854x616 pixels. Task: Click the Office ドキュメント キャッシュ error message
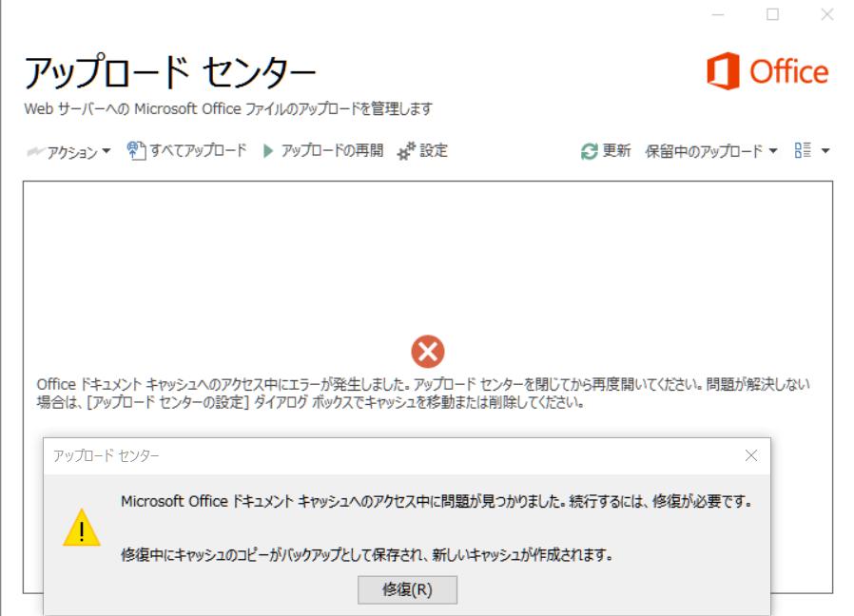423,394
